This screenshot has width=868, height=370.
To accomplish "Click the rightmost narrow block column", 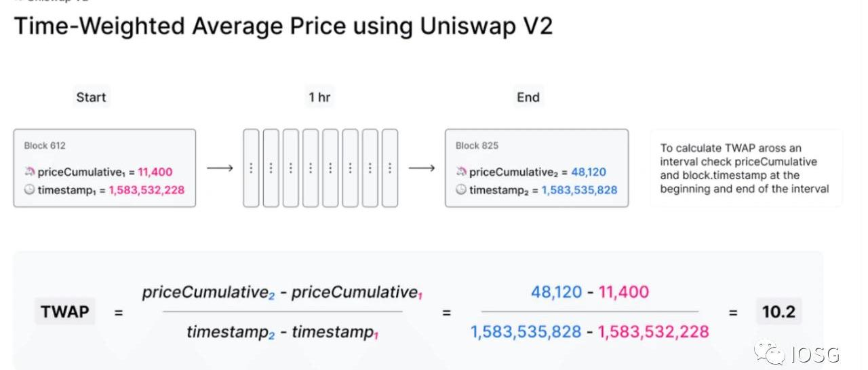I will [x=389, y=168].
